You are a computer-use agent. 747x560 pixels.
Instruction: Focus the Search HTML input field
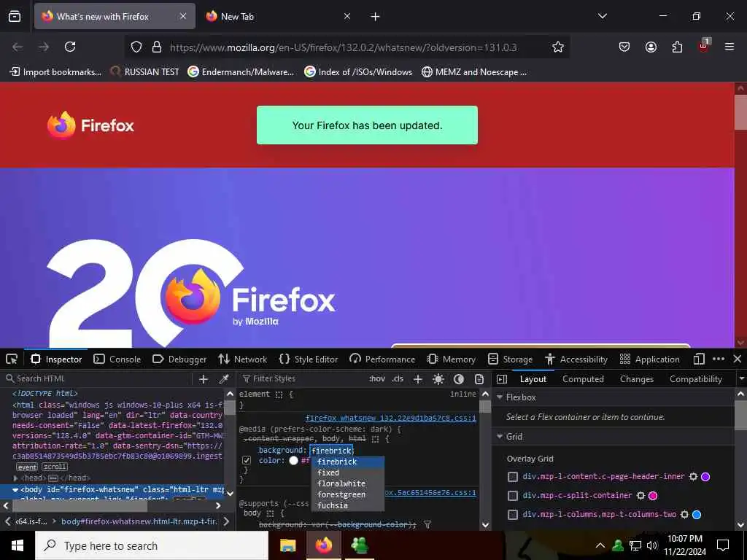pyautogui.click(x=98, y=379)
